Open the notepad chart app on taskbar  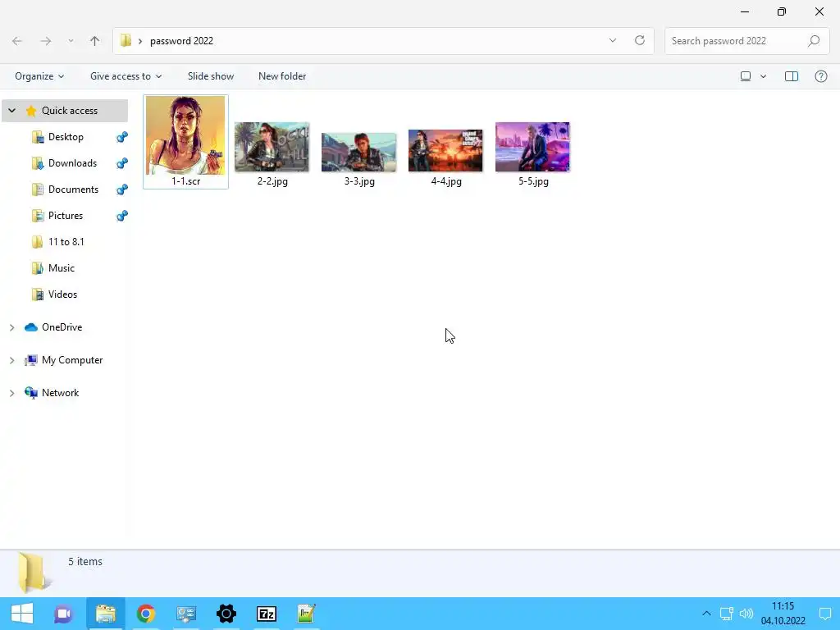(x=306, y=614)
